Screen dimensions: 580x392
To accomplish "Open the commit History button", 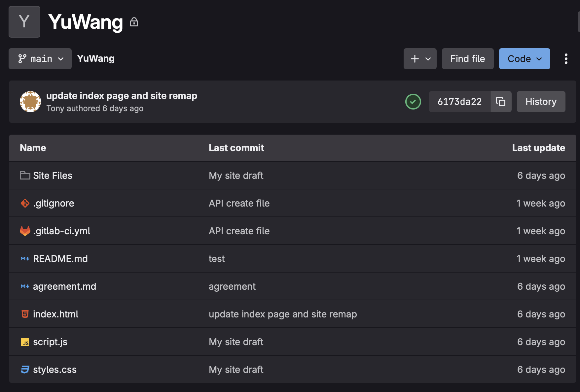I will (541, 102).
